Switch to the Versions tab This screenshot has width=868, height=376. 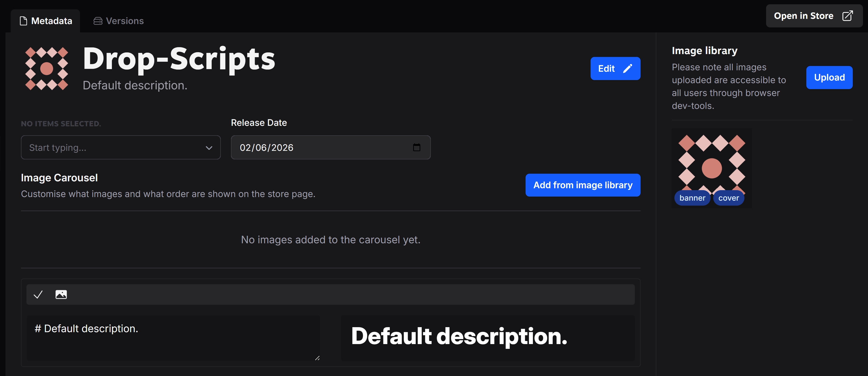pyautogui.click(x=119, y=21)
